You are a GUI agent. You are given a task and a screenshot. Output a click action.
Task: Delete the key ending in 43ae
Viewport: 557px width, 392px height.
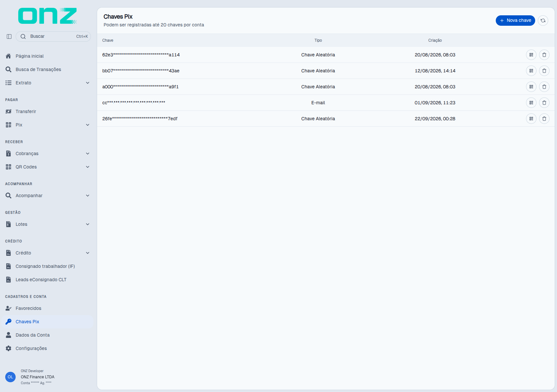tap(544, 71)
